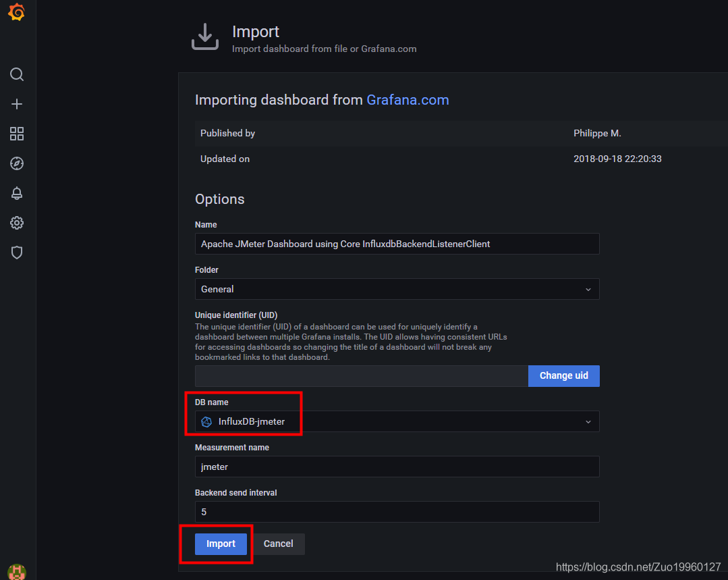Open the DB name dropdown InfluxDB-jmeter
The image size is (728, 580).
pos(397,421)
